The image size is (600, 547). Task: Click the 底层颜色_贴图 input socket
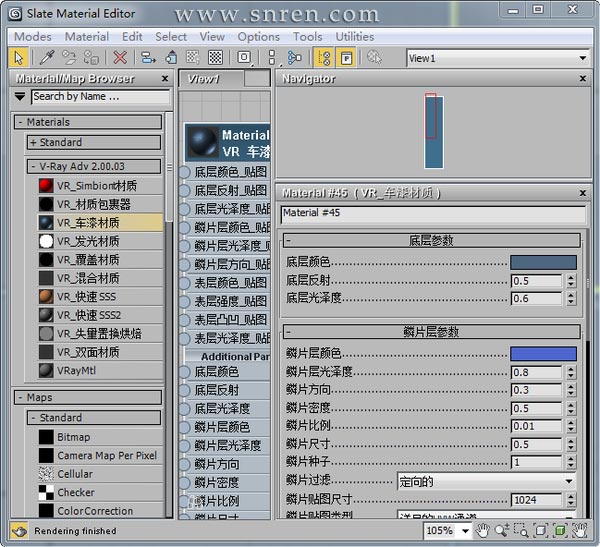point(184,172)
